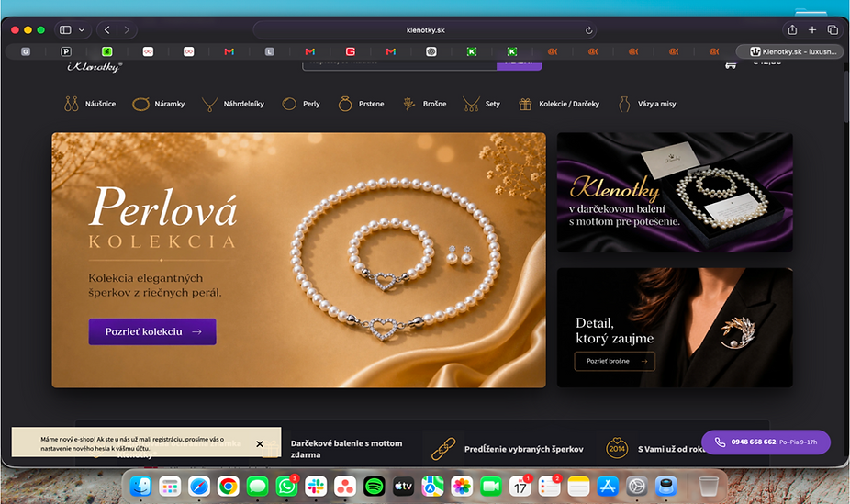
Task: Go forward to the next page
Action: (127, 29)
